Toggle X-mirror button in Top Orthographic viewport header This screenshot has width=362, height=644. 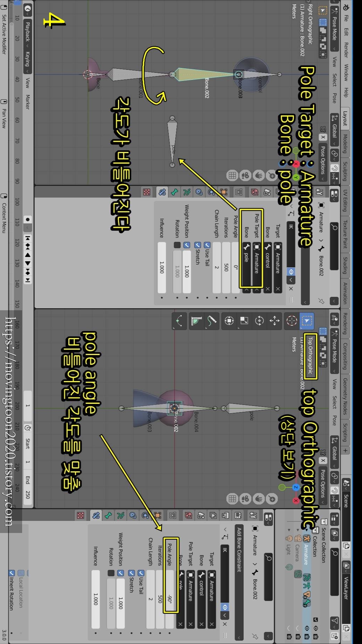tap(323, 461)
